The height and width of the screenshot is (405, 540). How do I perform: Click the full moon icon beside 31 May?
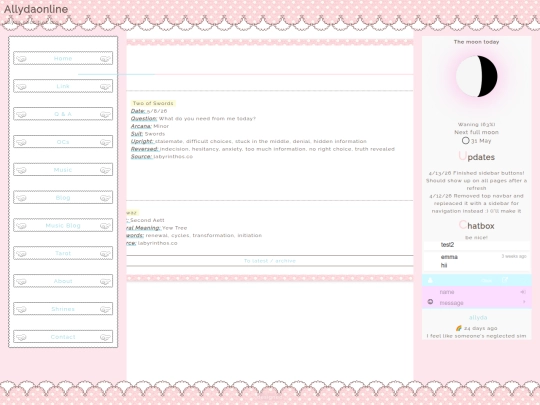pyautogui.click(x=465, y=141)
